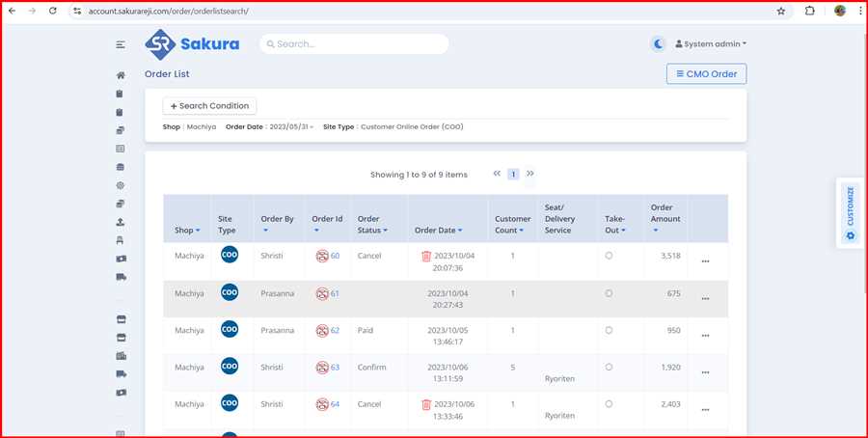Click the three-dot menu for the 3,518 order

[705, 261]
